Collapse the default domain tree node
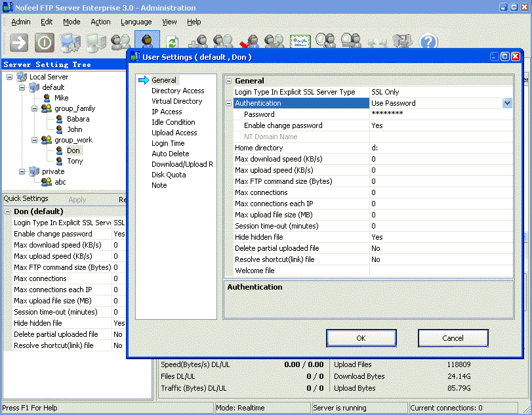The height and width of the screenshot is (415, 532). 22,87
